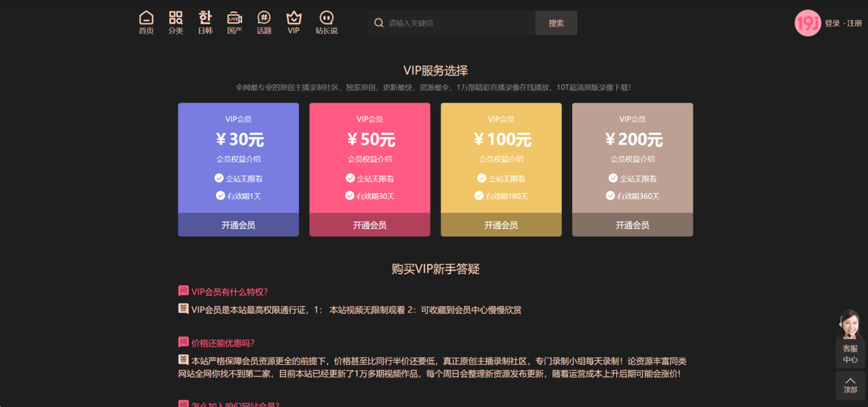The height and width of the screenshot is (407, 868).
Task: Select the VIP crown icon
Action: click(293, 18)
